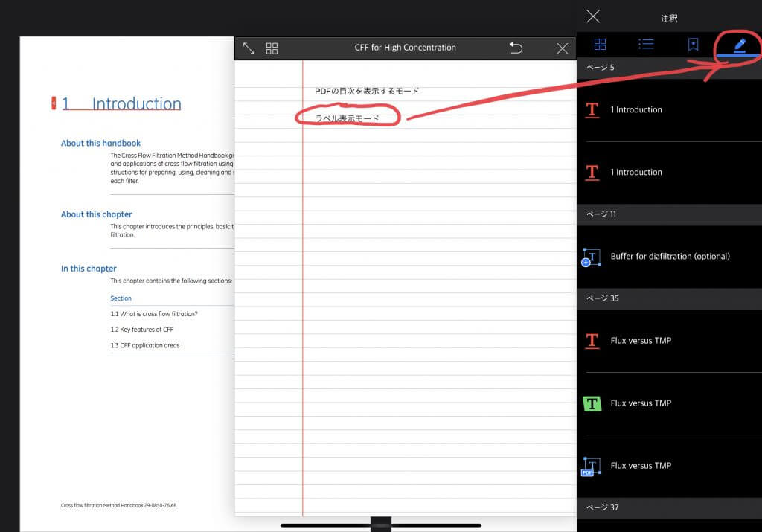Click the 'About this chapter' heading
The image size is (762, 532).
96,214
